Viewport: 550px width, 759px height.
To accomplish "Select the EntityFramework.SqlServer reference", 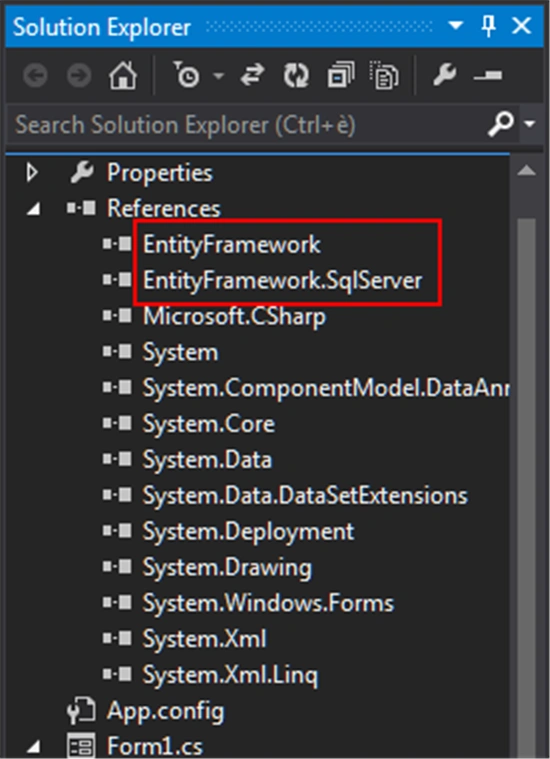I will (283, 281).
